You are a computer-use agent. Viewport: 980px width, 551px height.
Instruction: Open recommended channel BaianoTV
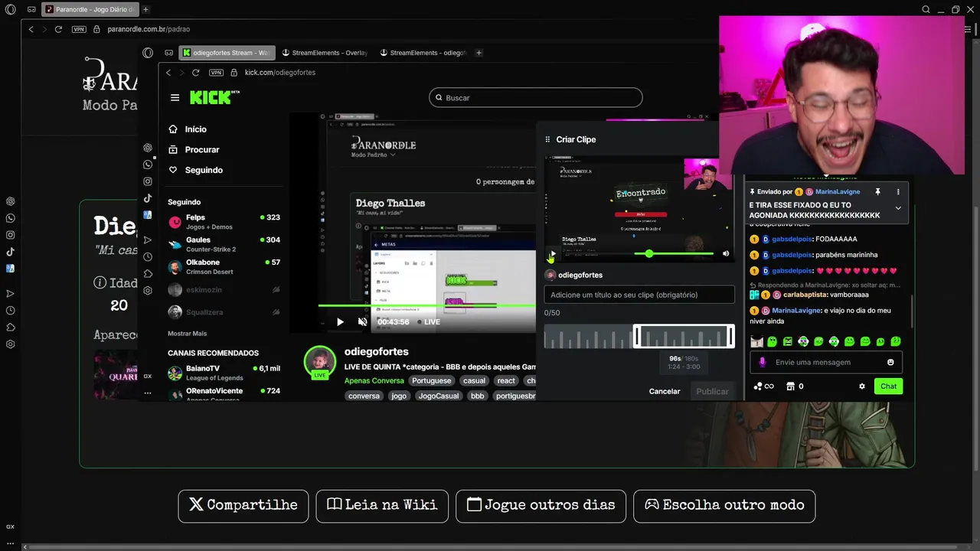[x=224, y=373]
